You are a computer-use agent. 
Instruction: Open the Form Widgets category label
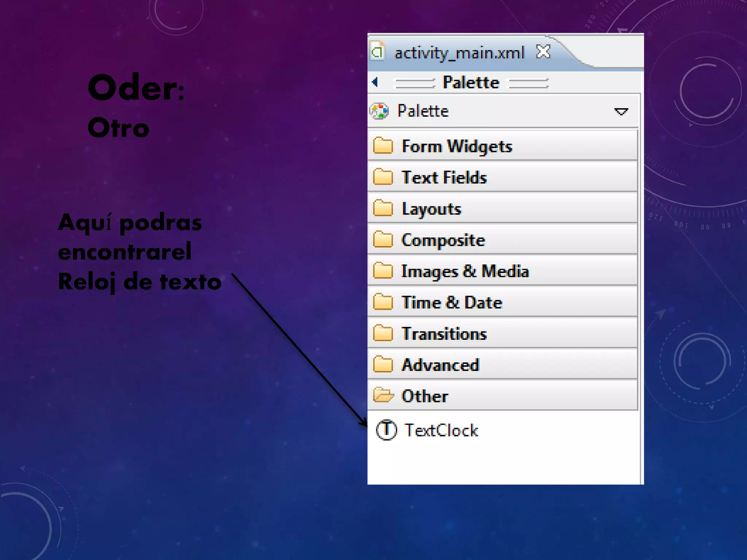(x=457, y=147)
